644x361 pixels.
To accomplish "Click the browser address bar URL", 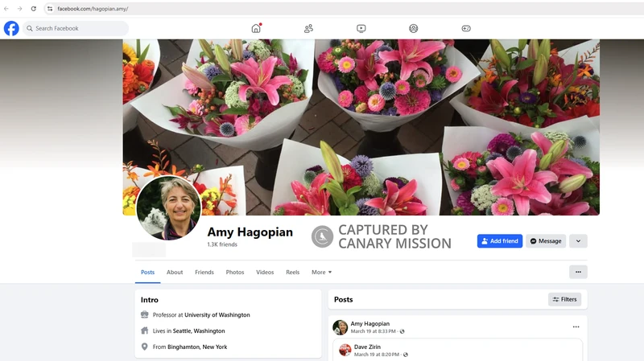I will pos(93,9).
